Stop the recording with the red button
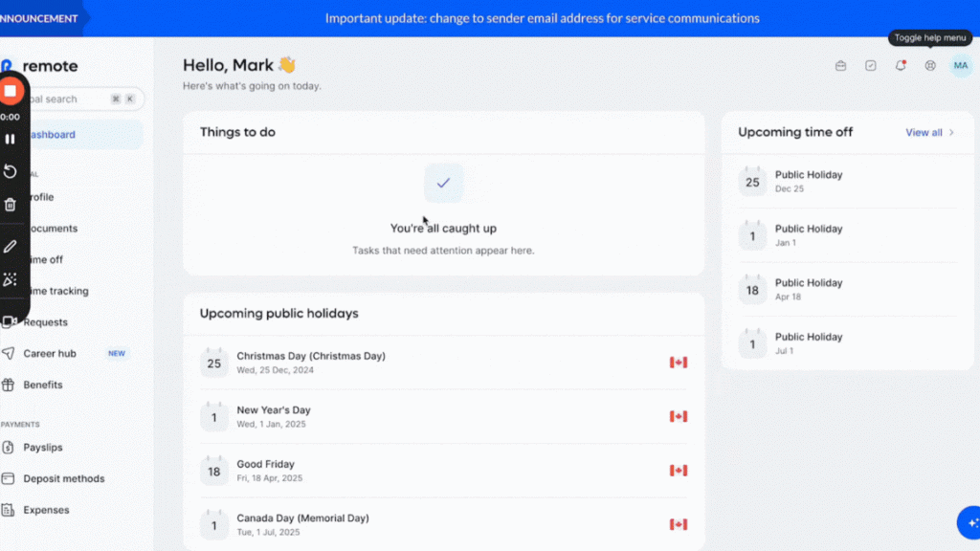 (x=11, y=91)
